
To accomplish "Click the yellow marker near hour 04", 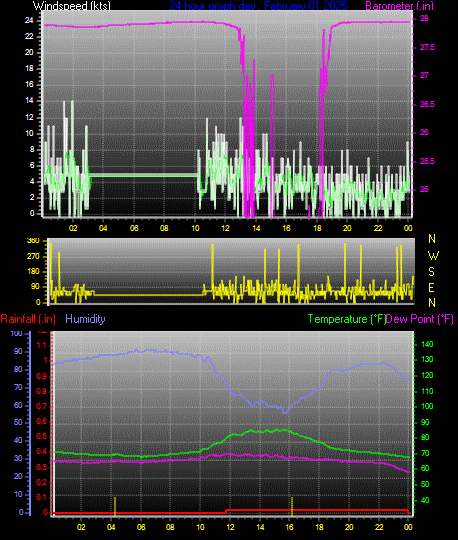I will (115, 506).
